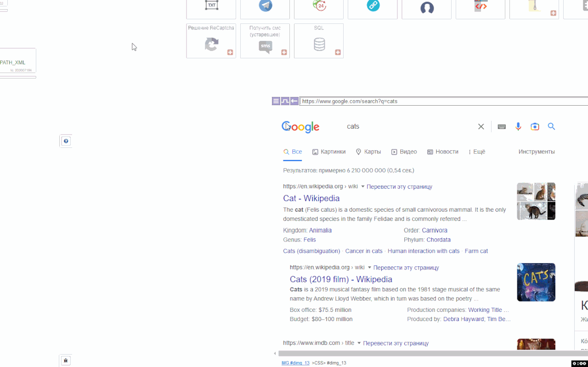Viewport: 588px width, 367px height.
Task: Select the user profile action tile
Action: coord(427,7)
